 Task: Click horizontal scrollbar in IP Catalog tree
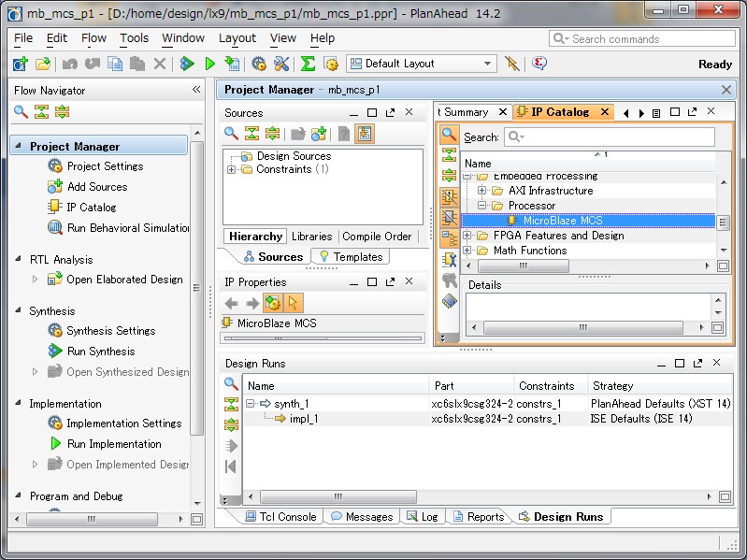click(x=524, y=266)
